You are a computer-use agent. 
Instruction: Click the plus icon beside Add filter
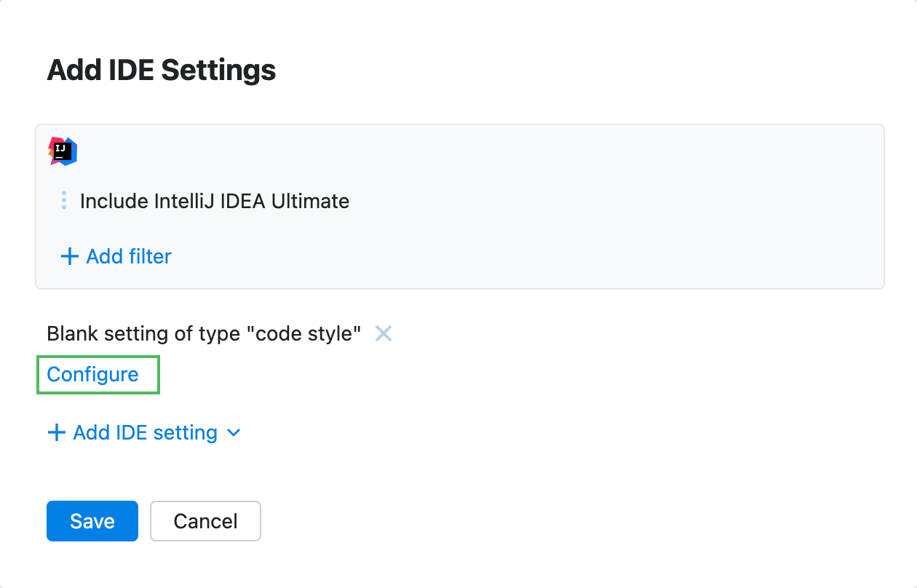pyautogui.click(x=69, y=256)
